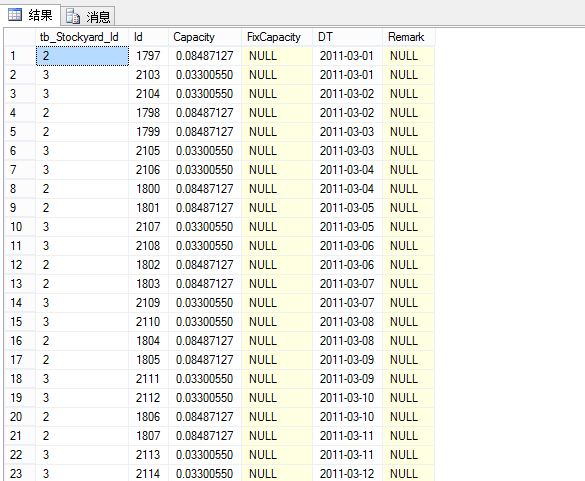
Task: Click DT cell 2011-03-10 in row 19
Action: (347, 398)
